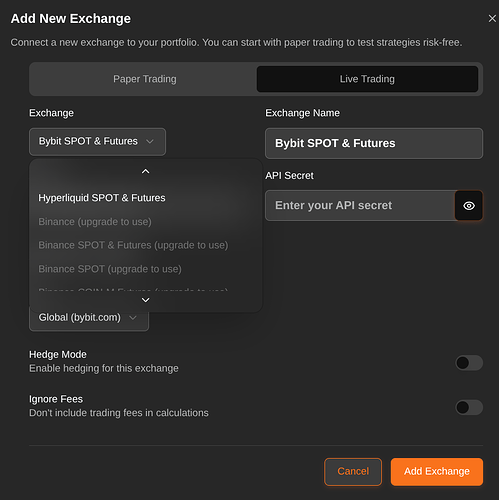Click the 'API Secret' label
499x500 pixels.
pyautogui.click(x=289, y=176)
